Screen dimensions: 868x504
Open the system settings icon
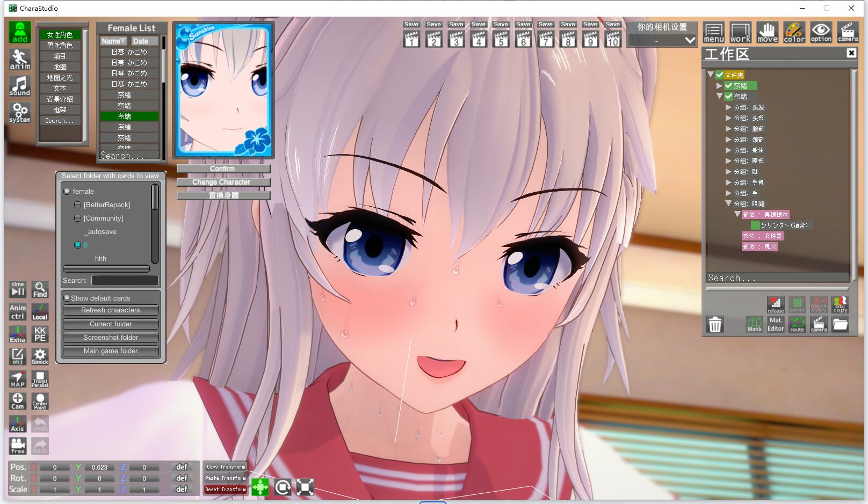click(20, 113)
